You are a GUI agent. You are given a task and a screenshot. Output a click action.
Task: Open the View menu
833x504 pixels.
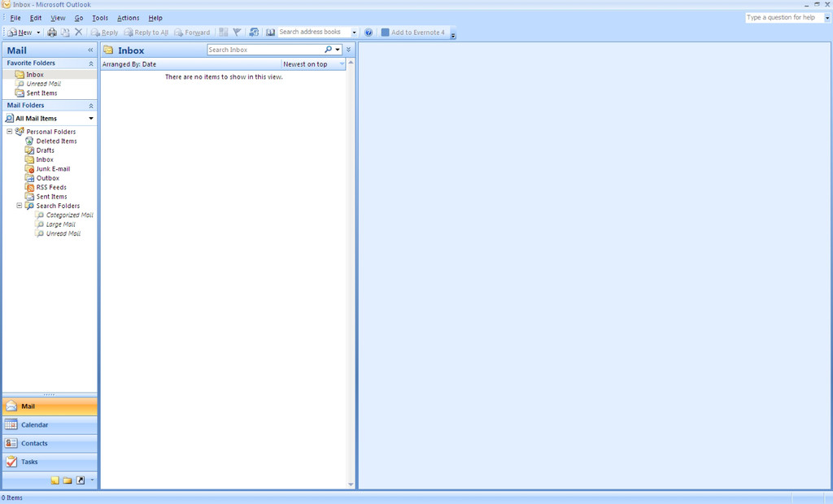pos(58,18)
